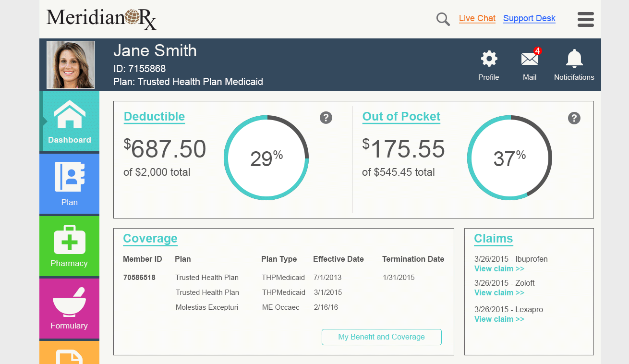Open the Out of Pocket heading link

[x=401, y=117]
